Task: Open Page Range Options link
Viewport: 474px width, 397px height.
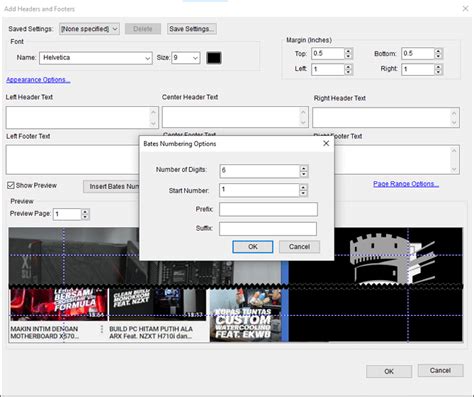Action: [x=406, y=184]
